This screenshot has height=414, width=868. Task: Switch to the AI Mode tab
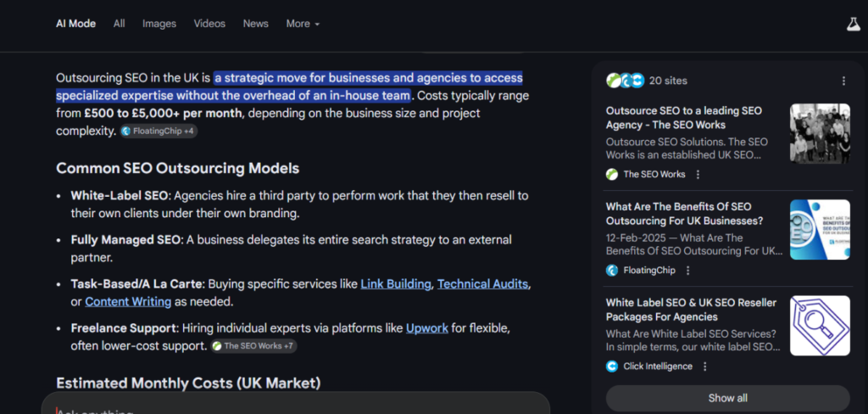click(75, 24)
